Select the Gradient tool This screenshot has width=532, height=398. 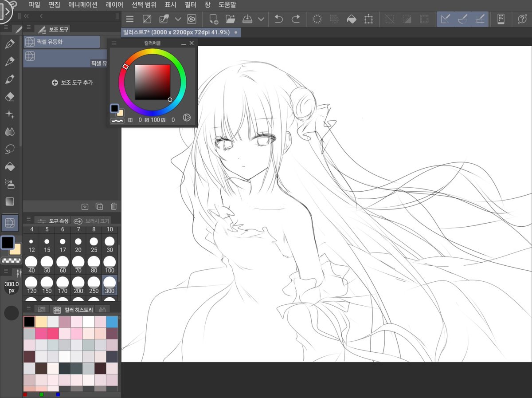[x=10, y=201]
